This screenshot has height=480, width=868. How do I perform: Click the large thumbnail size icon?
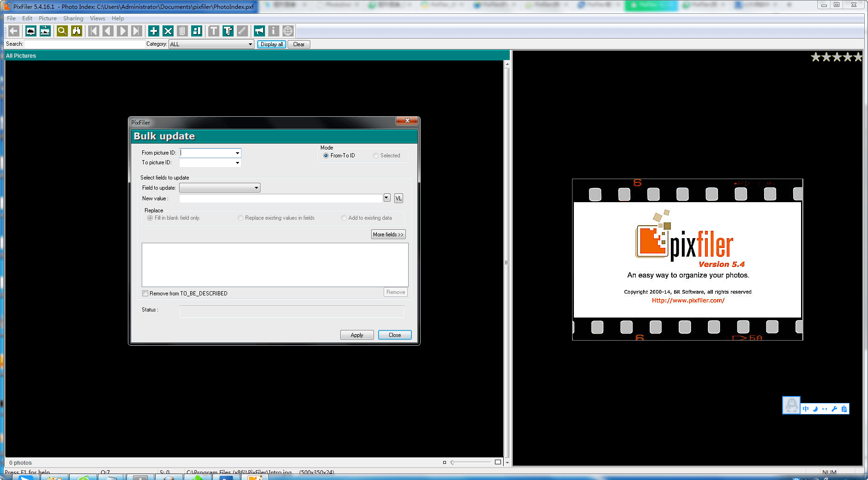coord(498,462)
